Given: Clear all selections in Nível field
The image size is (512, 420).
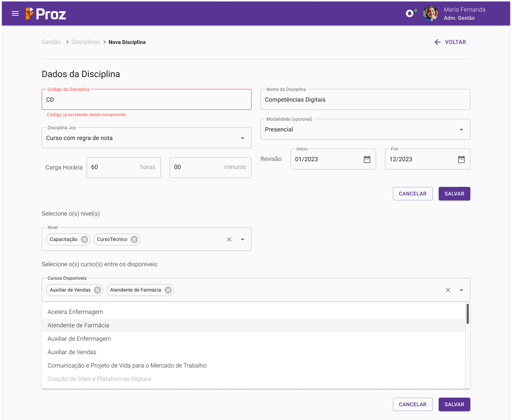Looking at the screenshot, I should coord(229,239).
